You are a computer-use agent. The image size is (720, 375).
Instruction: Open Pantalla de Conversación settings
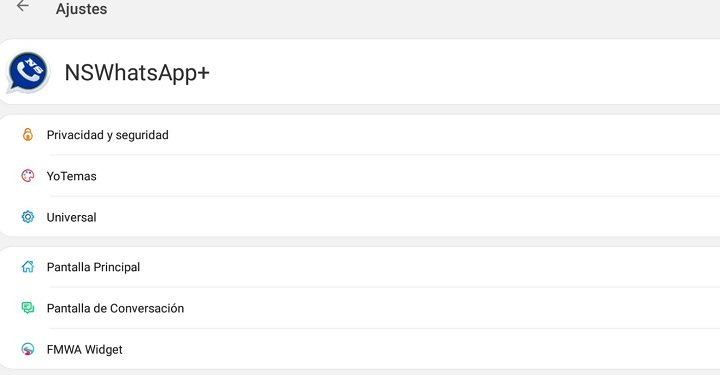point(360,308)
